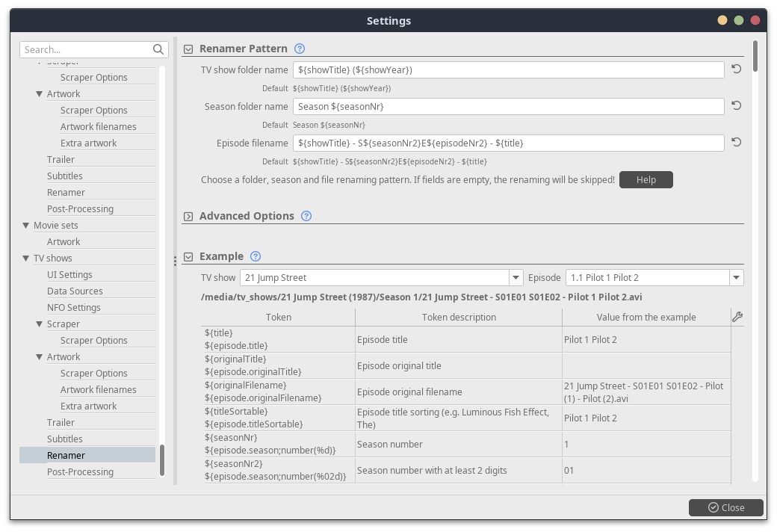The width and height of the screenshot is (777, 532).
Task: Collapse the Renamer Pattern section
Action: pyautogui.click(x=188, y=49)
